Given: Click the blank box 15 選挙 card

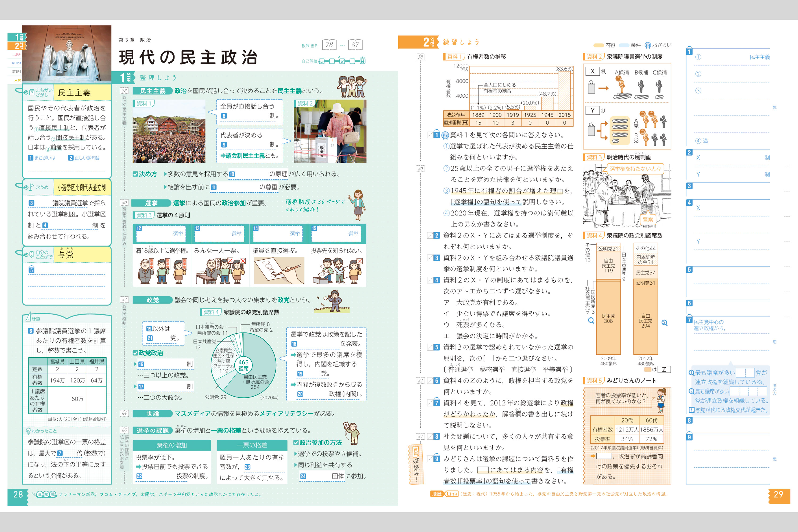Looking at the screenshot, I should [336, 234].
